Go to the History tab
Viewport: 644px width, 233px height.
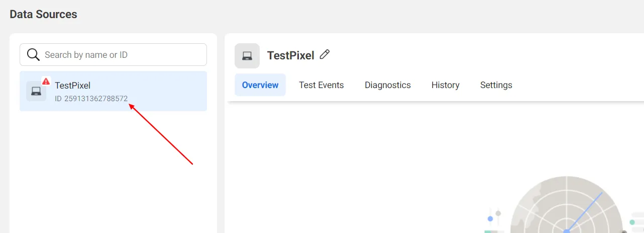tap(446, 85)
